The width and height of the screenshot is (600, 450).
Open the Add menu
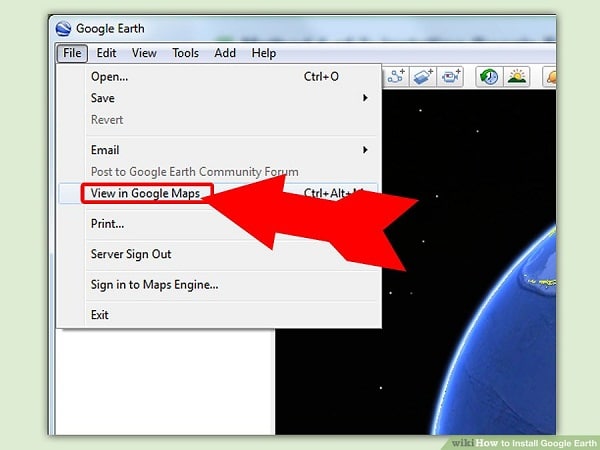(225, 53)
